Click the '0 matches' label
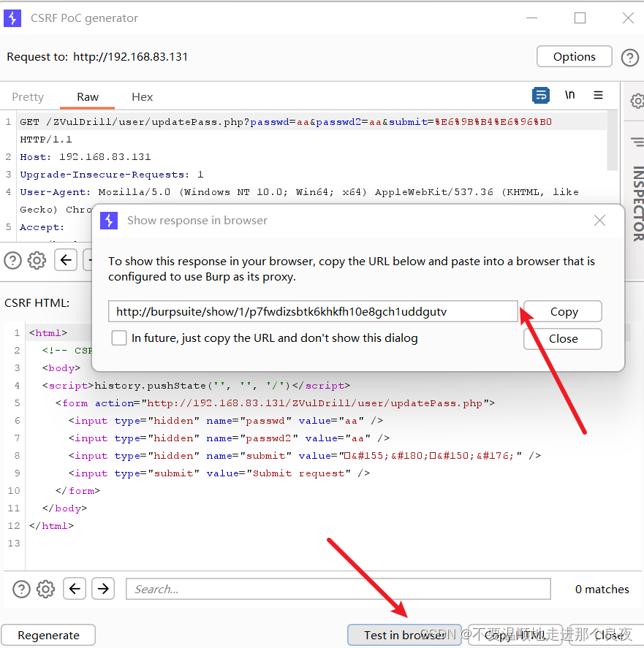The width and height of the screenshot is (644, 648). pyautogui.click(x=602, y=589)
